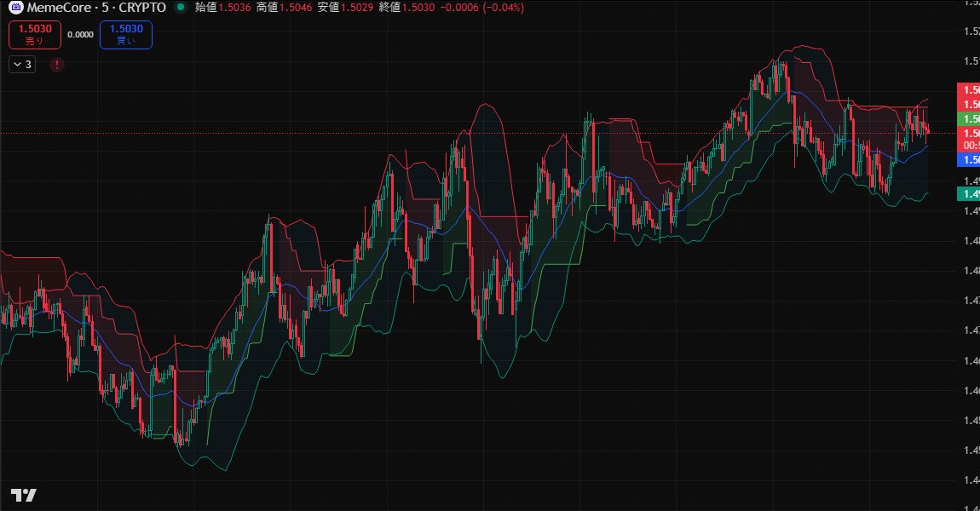The image size is (980, 511).
Task: Click the green data-connection status dot
Action: pyautogui.click(x=181, y=8)
